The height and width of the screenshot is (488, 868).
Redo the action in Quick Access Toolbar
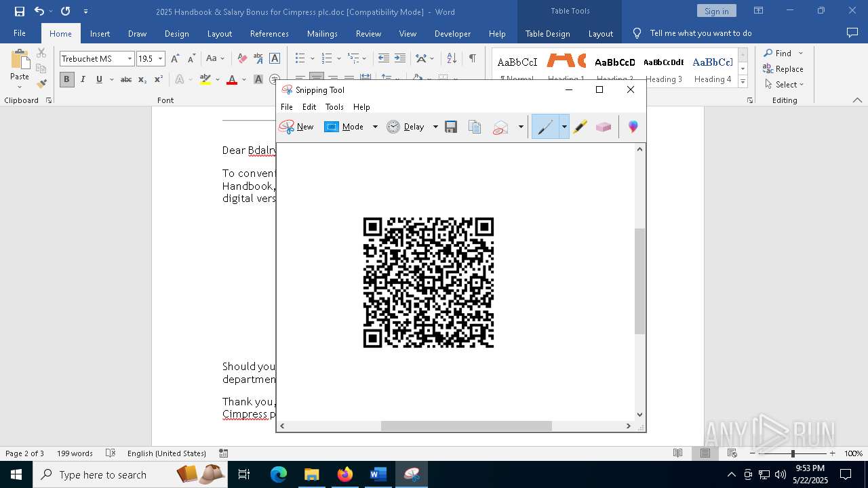click(x=66, y=12)
